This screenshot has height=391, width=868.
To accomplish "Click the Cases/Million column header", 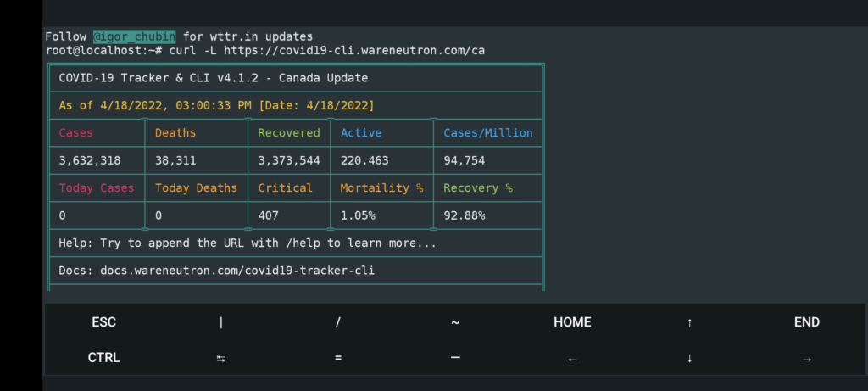I will (x=488, y=133).
